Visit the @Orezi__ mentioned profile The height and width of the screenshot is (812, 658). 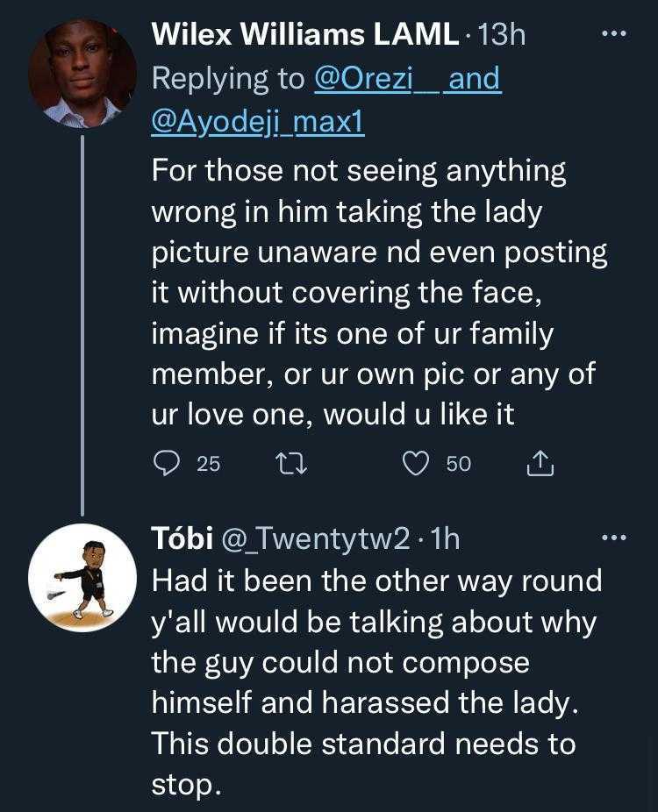pyautogui.click(x=377, y=79)
